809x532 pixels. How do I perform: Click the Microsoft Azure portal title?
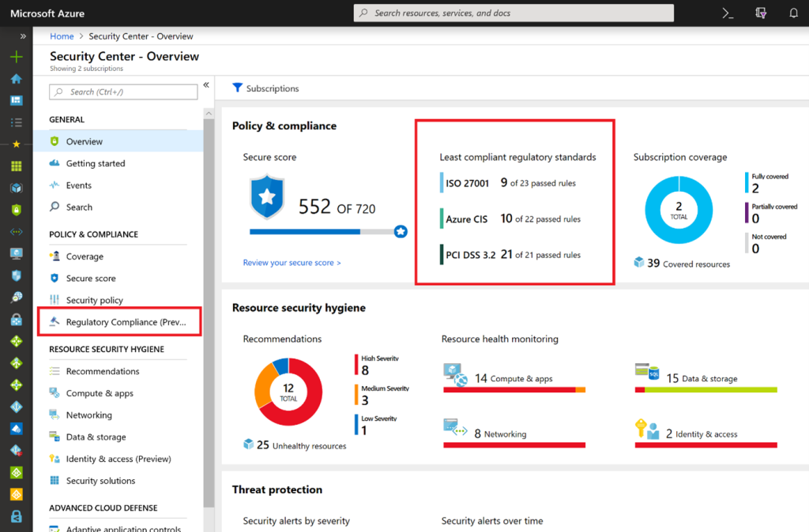tap(47, 13)
